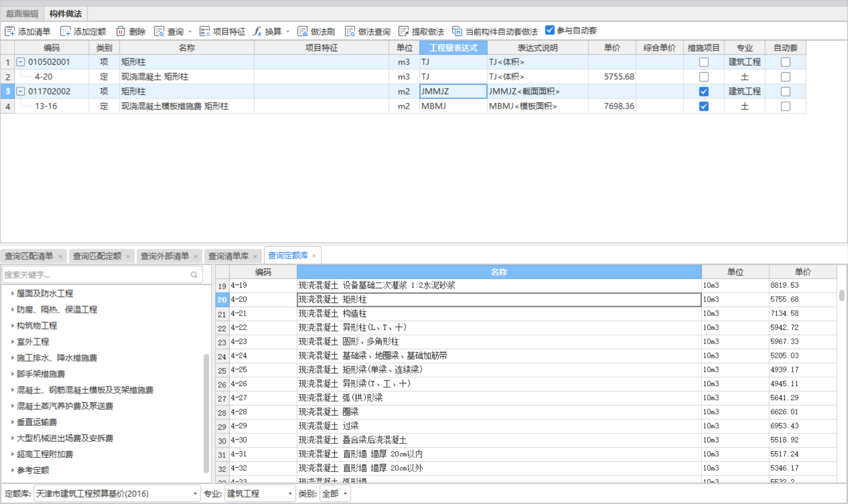Expand 屋面及防水工程 tree node
The image size is (848, 504).
pos(12,294)
